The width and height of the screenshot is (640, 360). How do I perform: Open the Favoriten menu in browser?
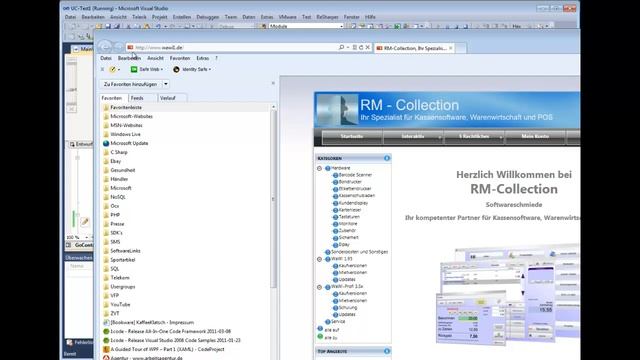click(180, 58)
